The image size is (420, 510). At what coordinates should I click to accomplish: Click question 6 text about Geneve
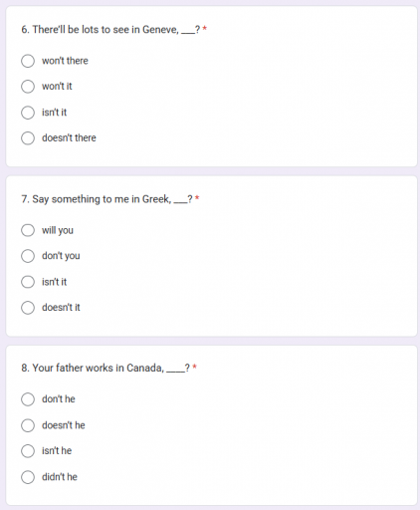point(110,30)
